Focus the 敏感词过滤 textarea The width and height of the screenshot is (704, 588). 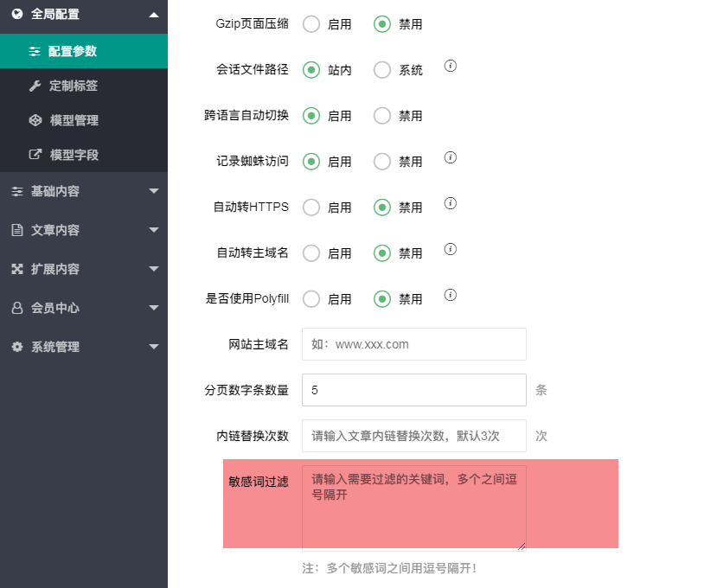click(x=414, y=508)
